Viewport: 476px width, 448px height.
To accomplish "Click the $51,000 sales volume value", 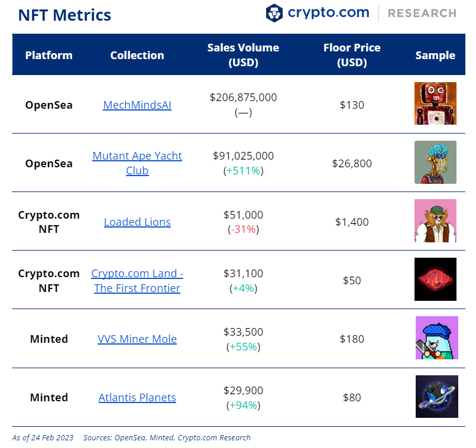I will pyautogui.click(x=243, y=215).
